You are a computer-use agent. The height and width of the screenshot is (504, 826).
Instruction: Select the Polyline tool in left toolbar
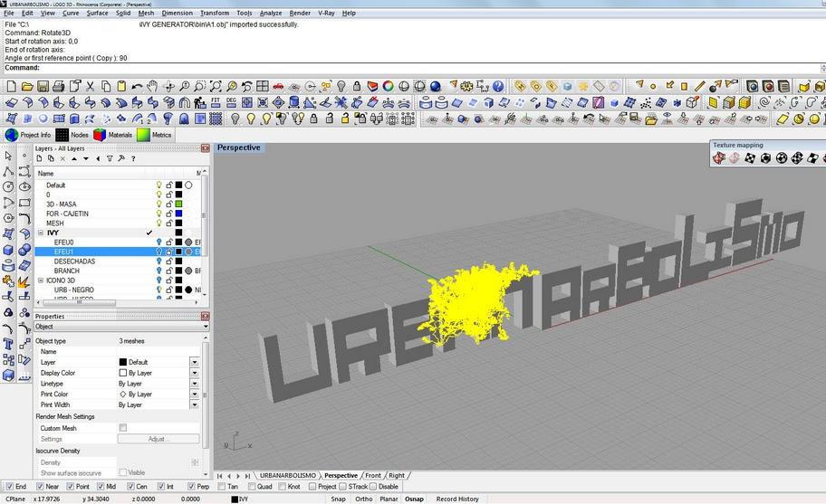8,172
